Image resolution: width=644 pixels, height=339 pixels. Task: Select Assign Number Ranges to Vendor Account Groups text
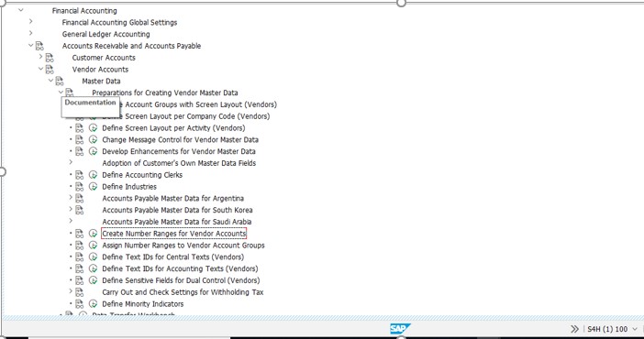[183, 246]
